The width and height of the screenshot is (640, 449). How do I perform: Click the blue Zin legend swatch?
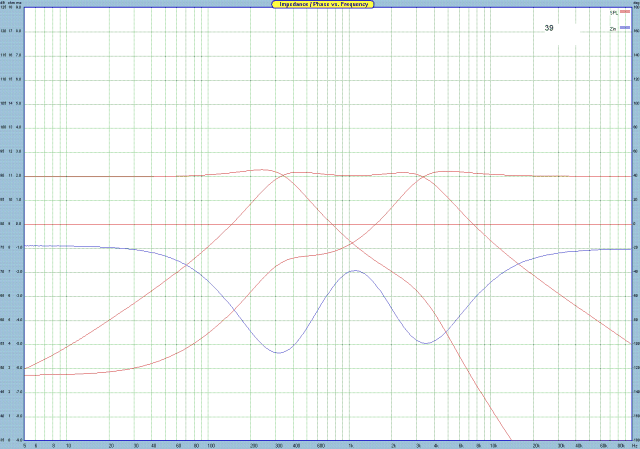[625, 28]
